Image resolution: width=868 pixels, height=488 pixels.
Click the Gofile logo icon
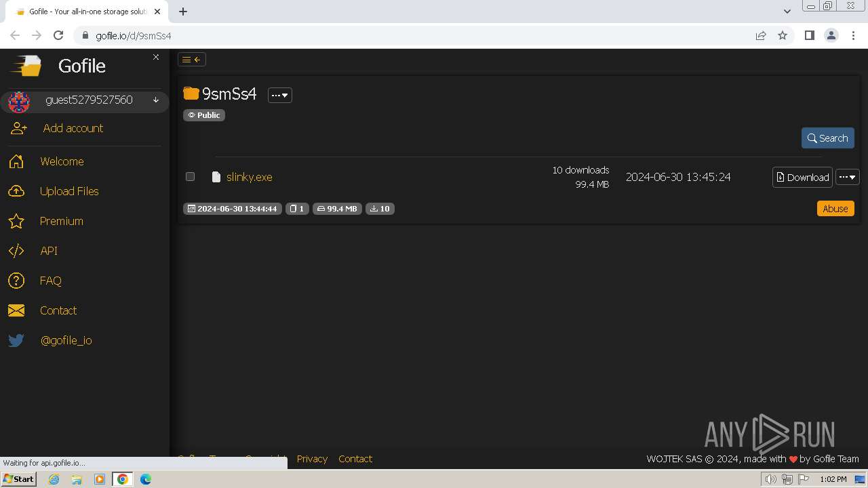click(26, 66)
